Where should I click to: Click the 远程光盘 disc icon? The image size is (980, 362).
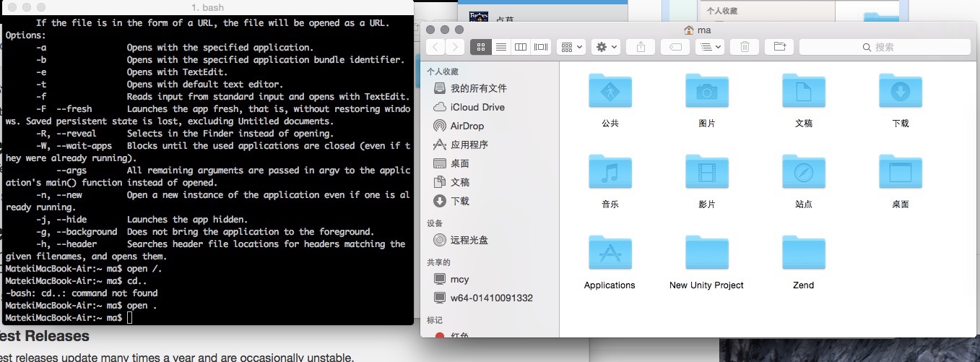(x=439, y=240)
